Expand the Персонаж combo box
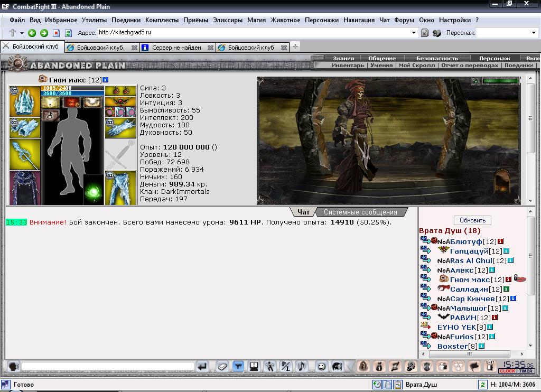Viewport: 541px width, 392px height. 534,33
